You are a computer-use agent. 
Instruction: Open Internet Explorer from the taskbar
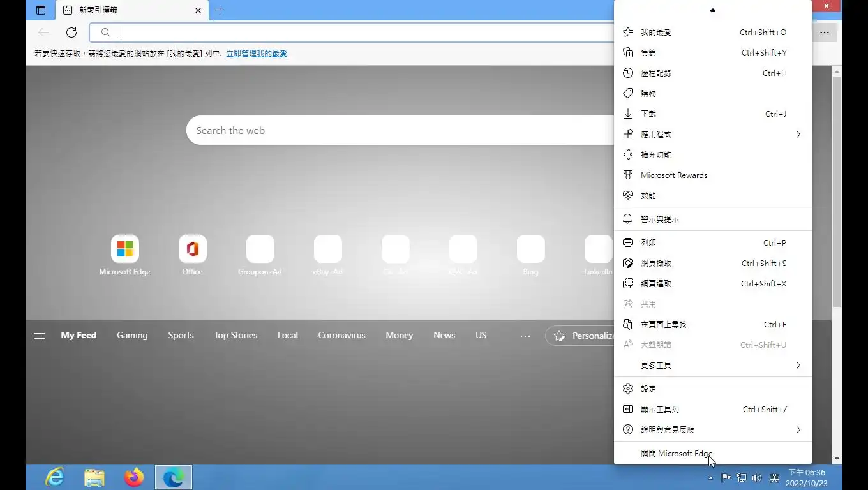(55, 477)
